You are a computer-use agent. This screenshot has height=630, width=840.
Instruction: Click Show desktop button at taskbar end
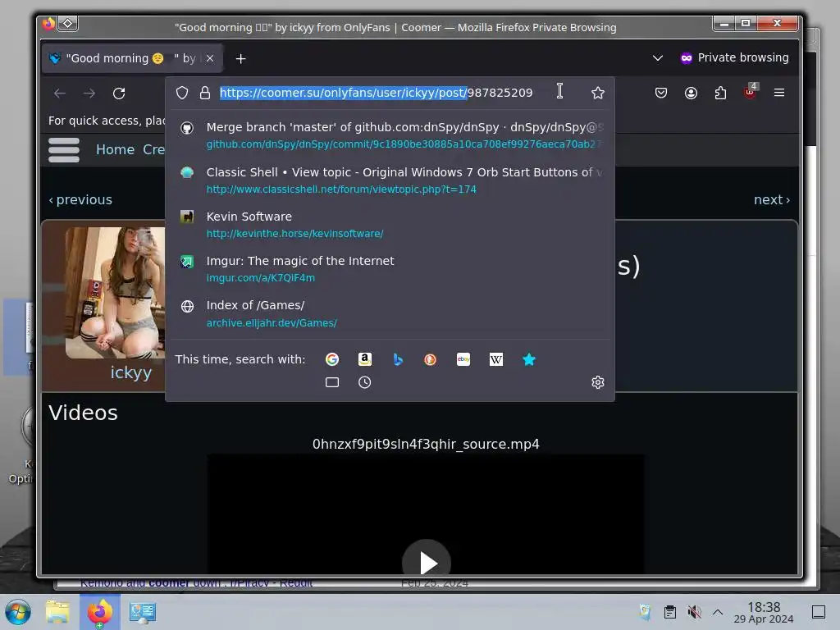tap(819, 612)
